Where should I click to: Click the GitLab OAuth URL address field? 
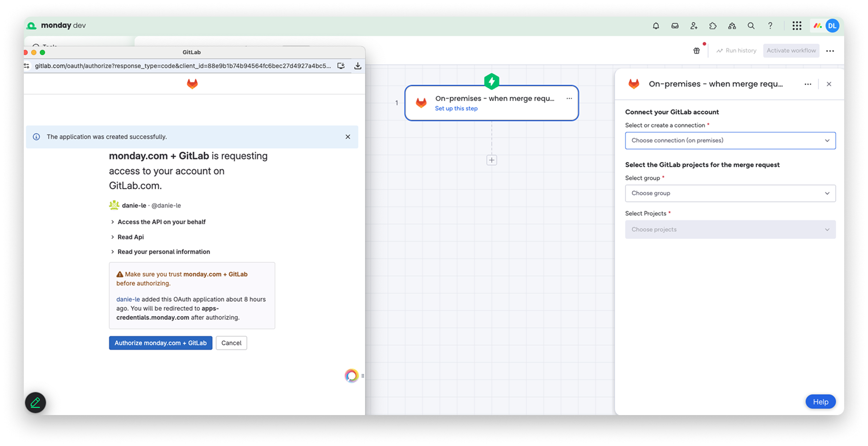[x=183, y=66]
